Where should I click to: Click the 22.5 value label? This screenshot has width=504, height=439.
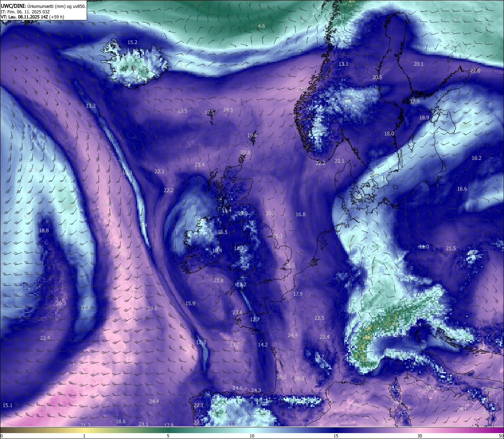click(319, 318)
